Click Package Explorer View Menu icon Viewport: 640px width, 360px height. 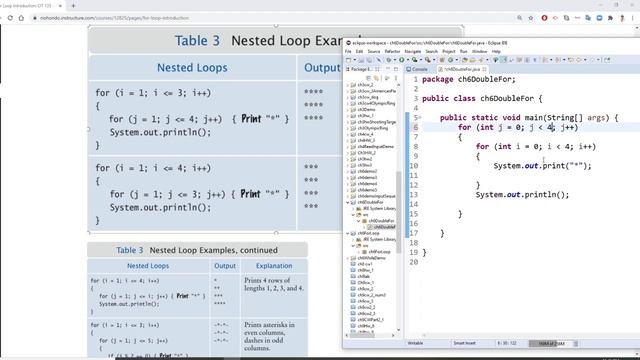pyautogui.click(x=396, y=78)
